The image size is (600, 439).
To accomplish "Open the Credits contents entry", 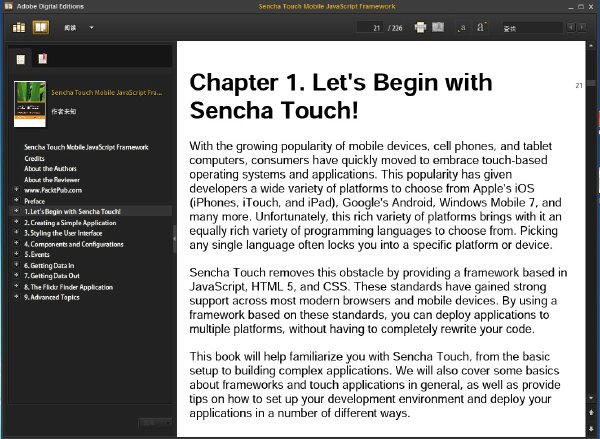I will [x=34, y=158].
